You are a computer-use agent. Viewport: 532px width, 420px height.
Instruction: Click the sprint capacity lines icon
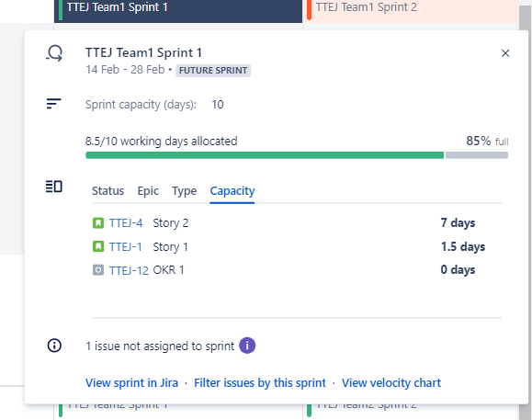point(53,104)
